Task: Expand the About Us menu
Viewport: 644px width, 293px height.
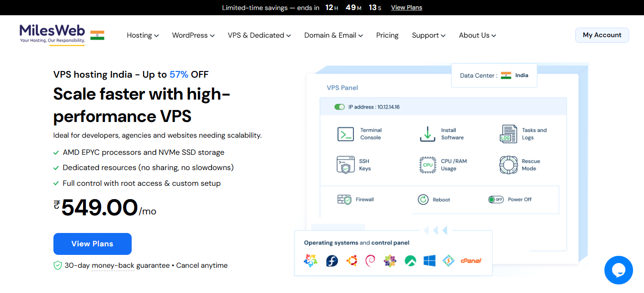Action: point(477,35)
